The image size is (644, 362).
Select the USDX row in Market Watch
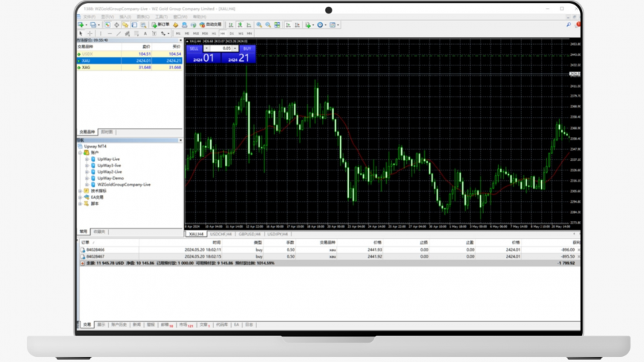click(130, 54)
